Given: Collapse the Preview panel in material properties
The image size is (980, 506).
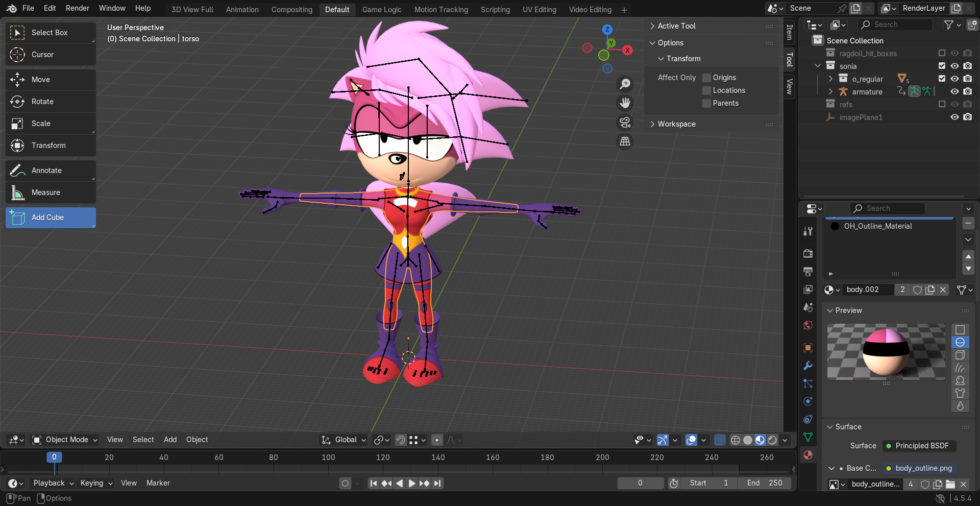Looking at the screenshot, I should 849,310.
